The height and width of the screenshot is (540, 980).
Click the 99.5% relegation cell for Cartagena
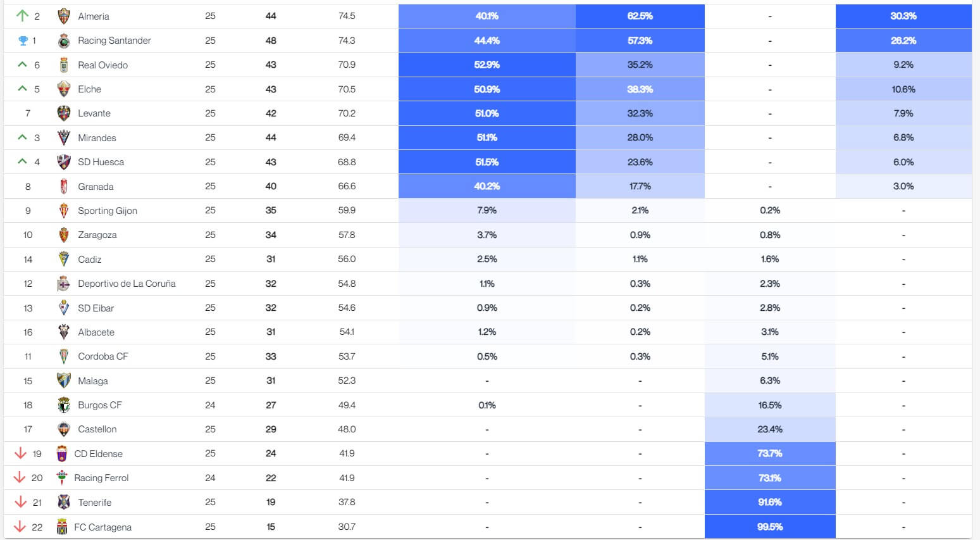point(770,527)
